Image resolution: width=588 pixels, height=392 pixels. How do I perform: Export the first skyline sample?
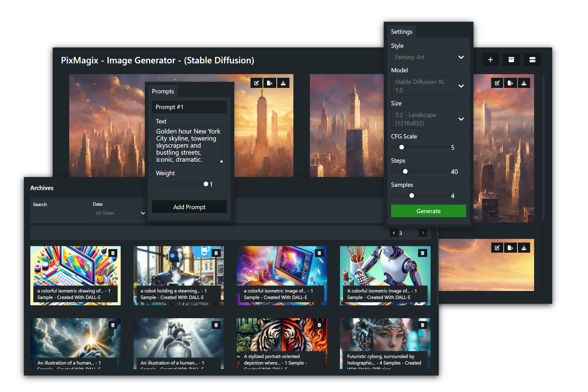[x=270, y=83]
